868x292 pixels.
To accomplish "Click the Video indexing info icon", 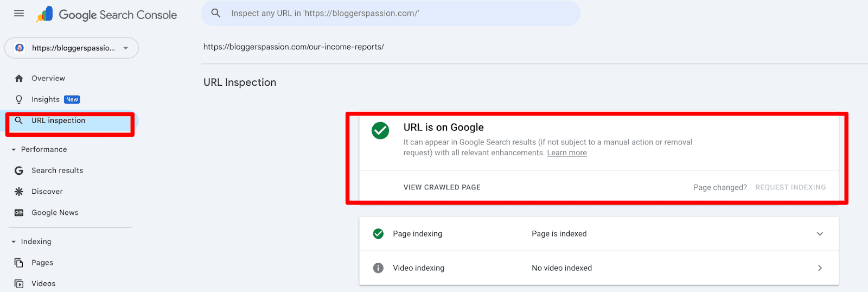I will click(378, 268).
